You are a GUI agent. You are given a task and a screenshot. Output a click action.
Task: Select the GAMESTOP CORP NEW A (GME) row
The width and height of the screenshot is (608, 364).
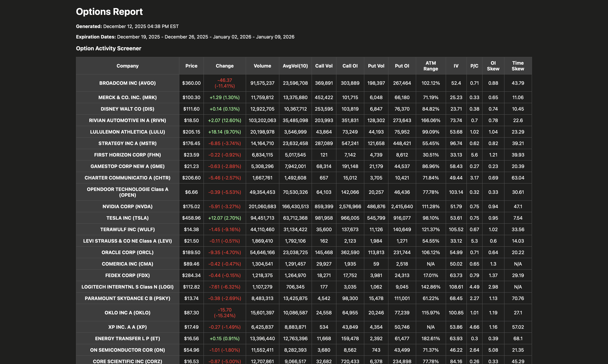(127, 166)
